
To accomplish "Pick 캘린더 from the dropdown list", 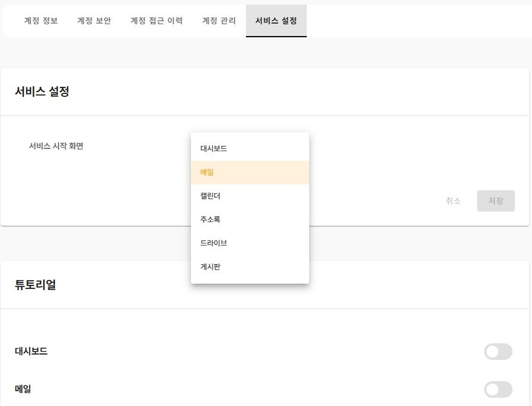I will (x=250, y=196).
